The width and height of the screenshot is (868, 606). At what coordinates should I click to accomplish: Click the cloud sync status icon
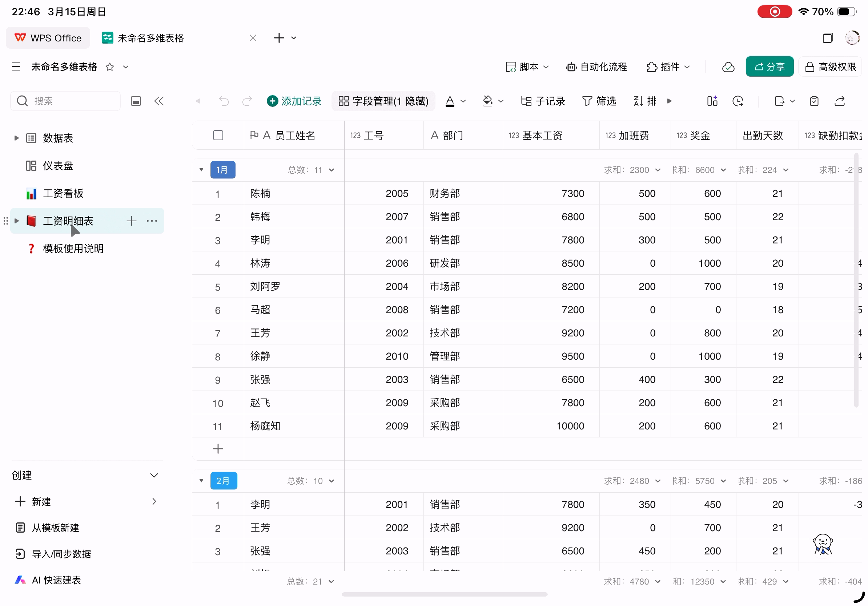click(728, 67)
